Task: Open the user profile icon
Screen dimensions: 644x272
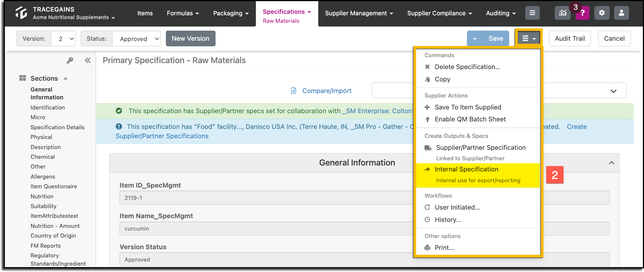Action: [x=622, y=13]
